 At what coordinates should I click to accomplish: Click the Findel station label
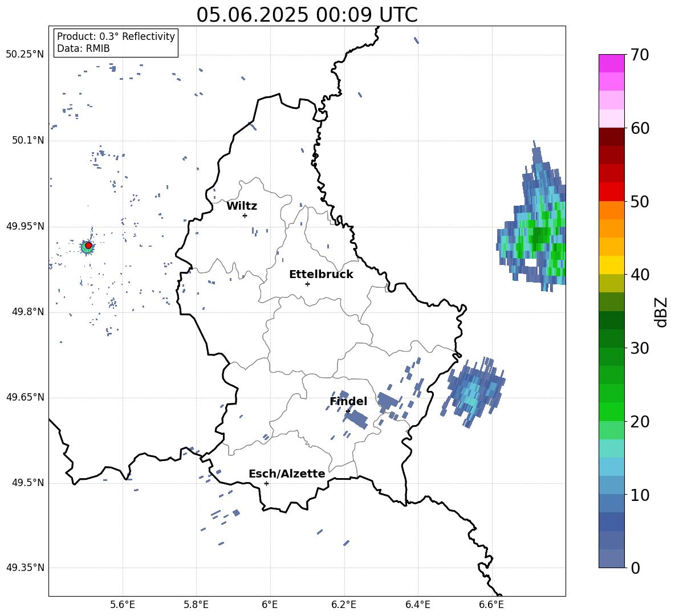348,401
